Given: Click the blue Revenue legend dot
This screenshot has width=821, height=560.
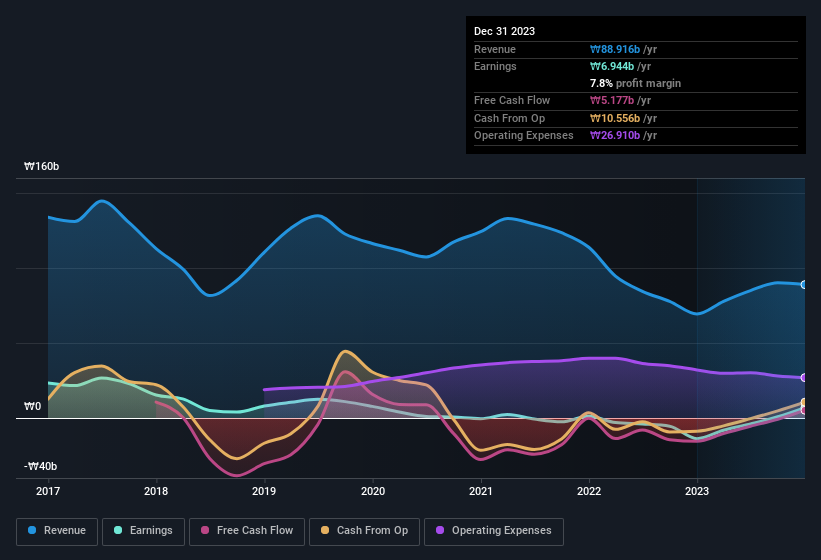Looking at the screenshot, I should 33,530.
